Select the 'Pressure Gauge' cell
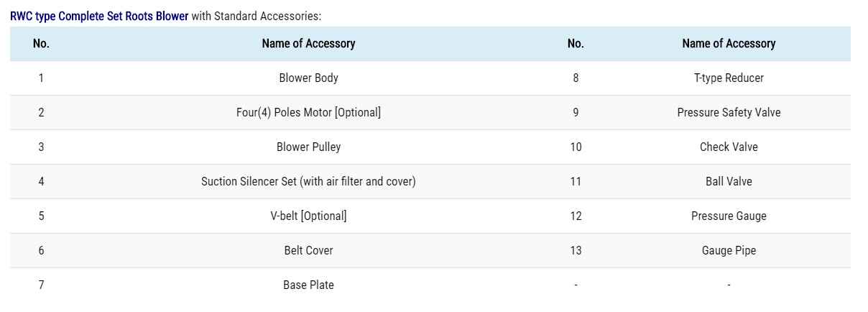 pos(729,216)
